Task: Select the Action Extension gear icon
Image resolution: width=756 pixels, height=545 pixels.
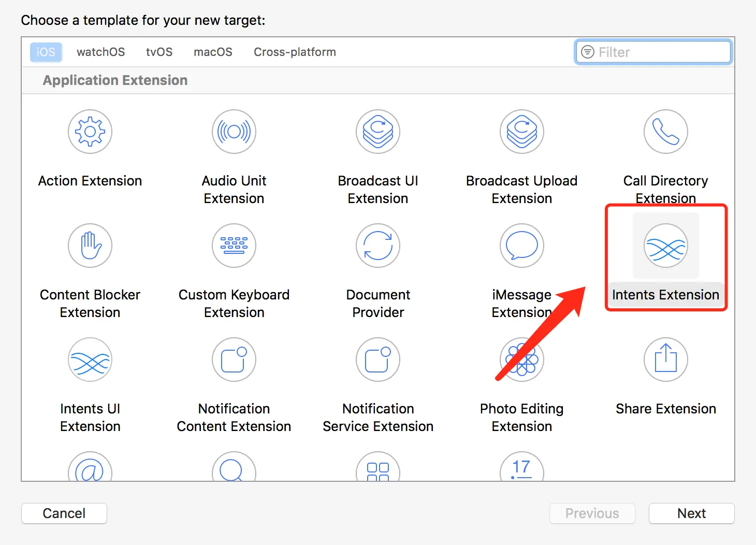Action: click(90, 132)
